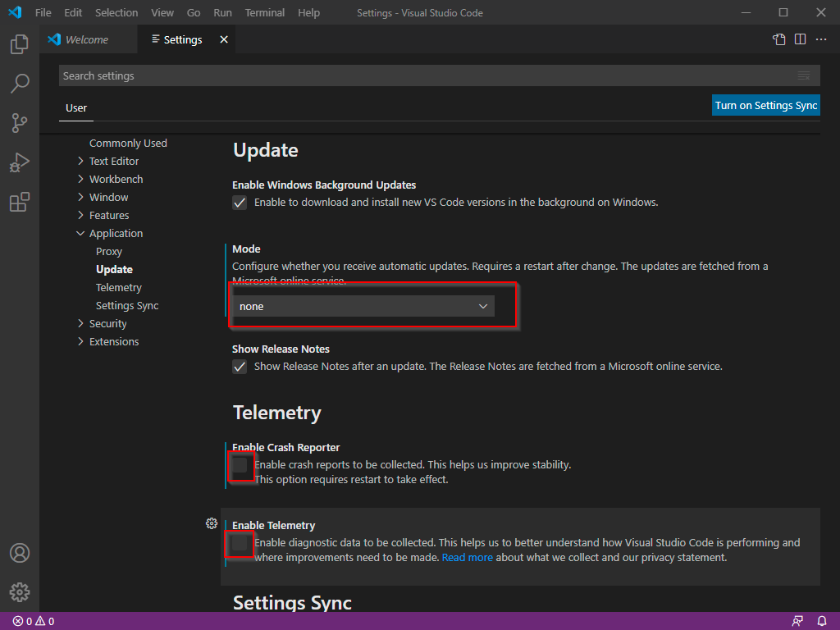Click the Open Settings (JSON) icon
Image resolution: width=840 pixels, height=630 pixels.
(779, 39)
